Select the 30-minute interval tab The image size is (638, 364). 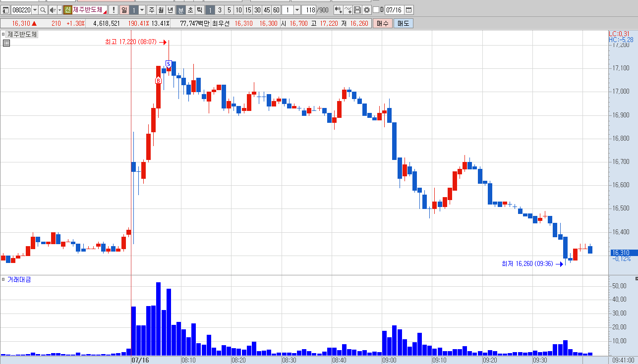pyautogui.click(x=257, y=10)
